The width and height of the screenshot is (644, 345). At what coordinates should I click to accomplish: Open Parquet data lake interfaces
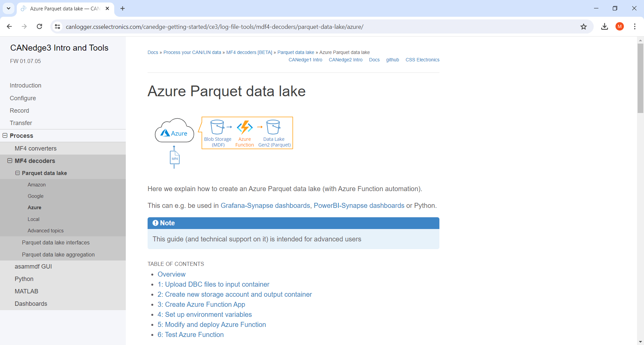coord(56,242)
